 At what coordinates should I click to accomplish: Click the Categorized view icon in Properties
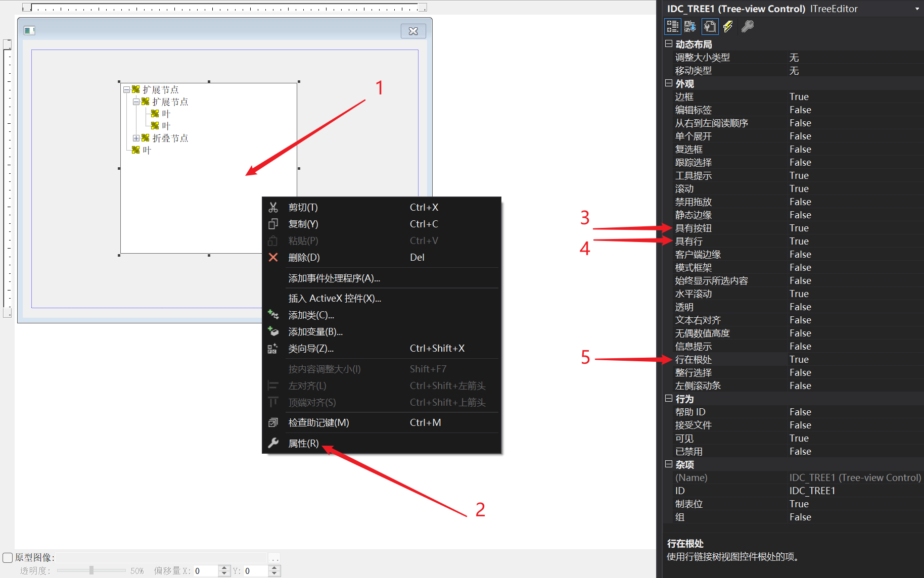pos(672,26)
